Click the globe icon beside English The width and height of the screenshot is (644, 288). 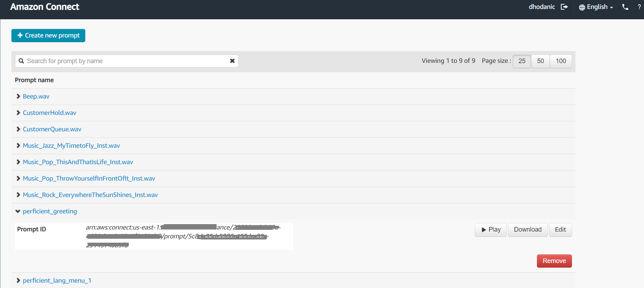(582, 7)
